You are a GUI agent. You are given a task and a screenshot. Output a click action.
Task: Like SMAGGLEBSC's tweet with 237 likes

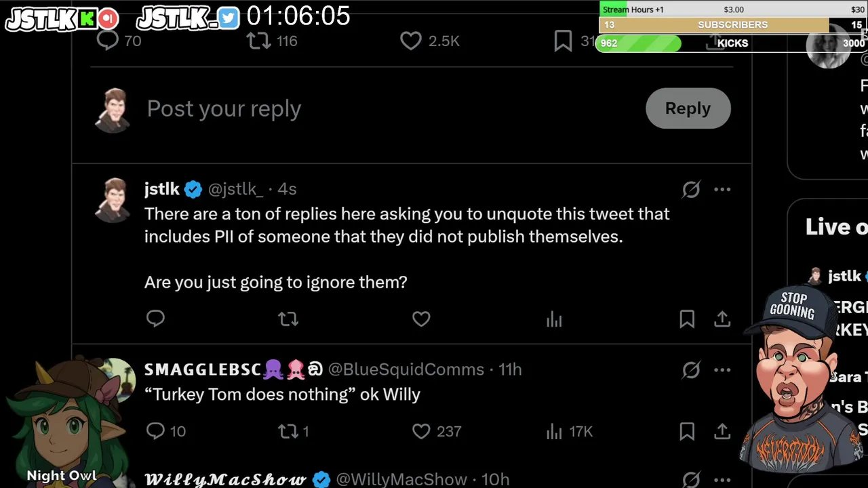pos(421,431)
